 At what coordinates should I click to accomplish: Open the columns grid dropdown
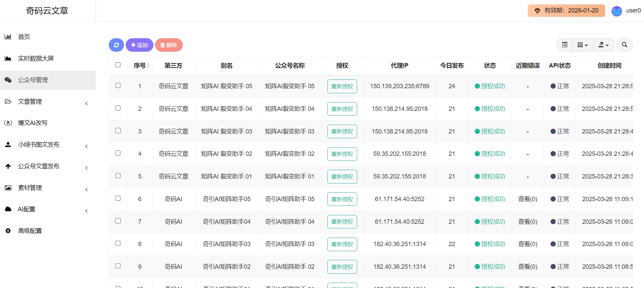pyautogui.click(x=583, y=45)
